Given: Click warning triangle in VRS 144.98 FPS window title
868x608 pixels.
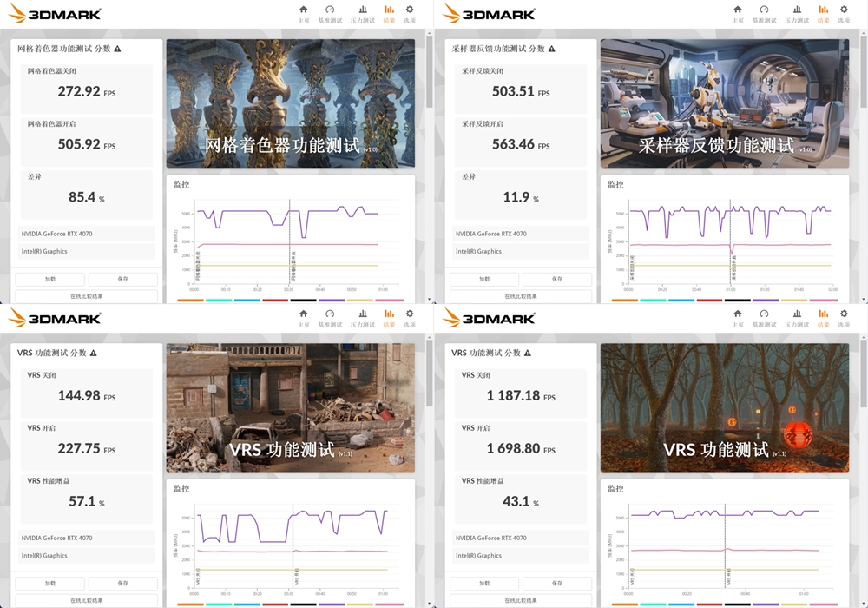Looking at the screenshot, I should [x=93, y=353].
